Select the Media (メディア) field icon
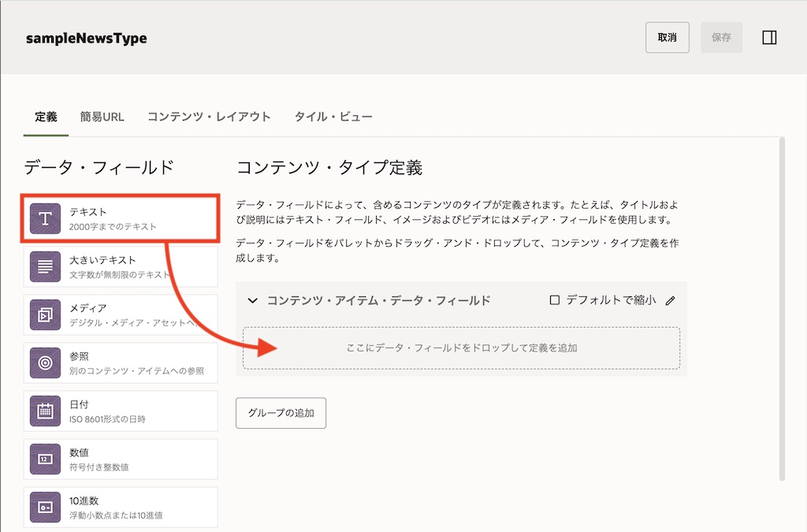This screenshot has width=807, height=532. pos(46,314)
